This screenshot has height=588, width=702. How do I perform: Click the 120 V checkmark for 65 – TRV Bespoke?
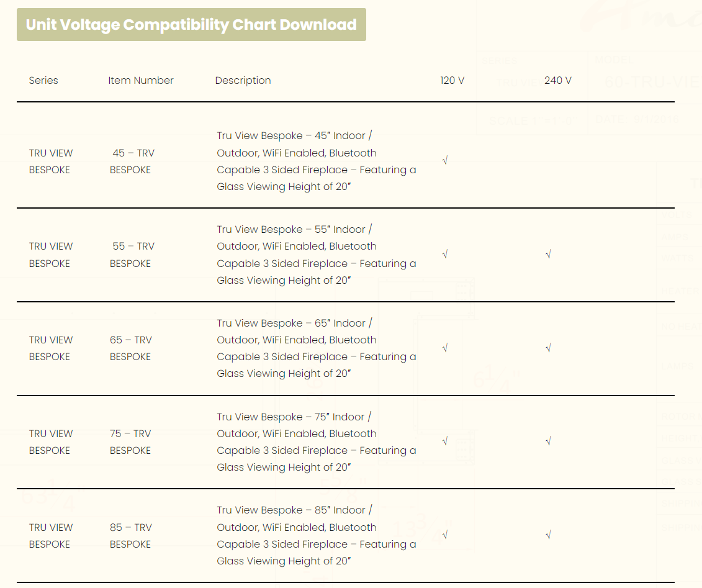pos(445,348)
